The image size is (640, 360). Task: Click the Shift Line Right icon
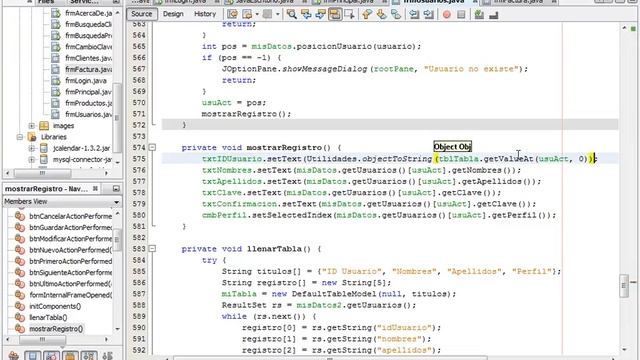(429, 15)
